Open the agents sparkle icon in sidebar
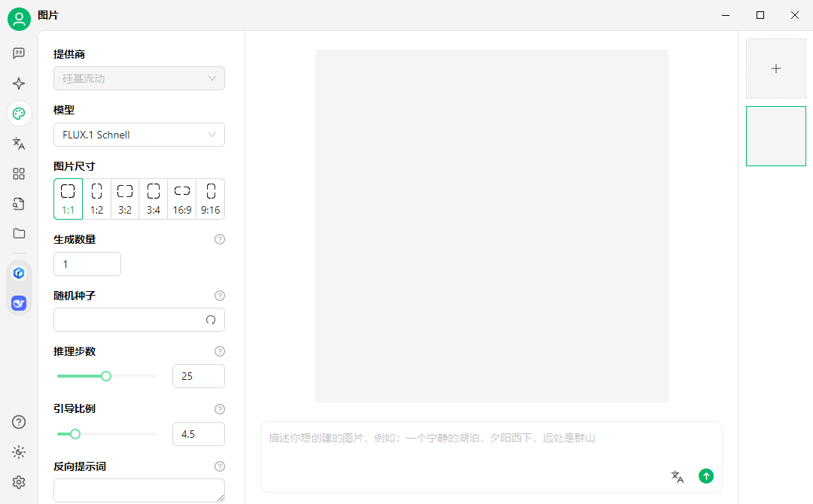 point(19,83)
